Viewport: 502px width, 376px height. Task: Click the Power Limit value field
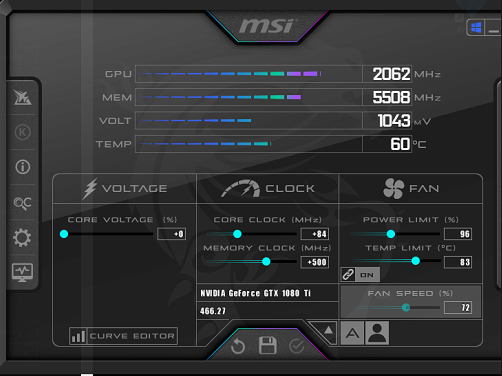point(458,234)
